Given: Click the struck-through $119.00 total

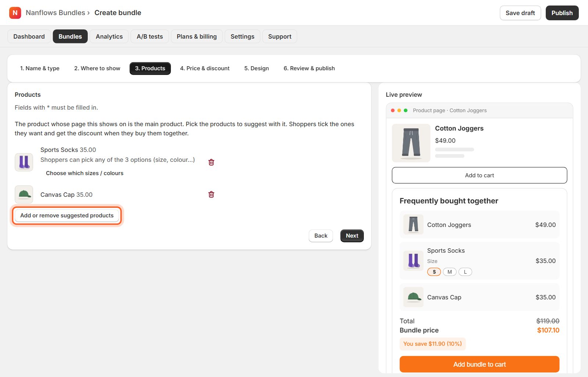Looking at the screenshot, I should [548, 321].
